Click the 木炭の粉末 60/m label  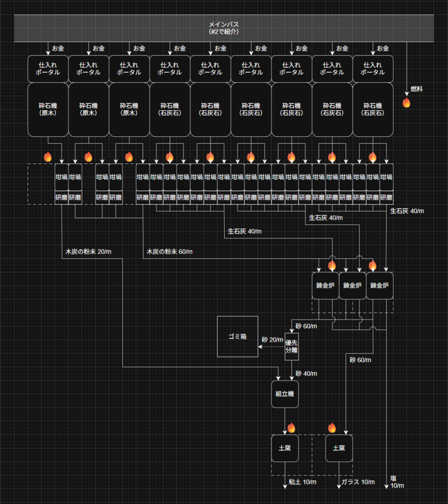(x=169, y=252)
